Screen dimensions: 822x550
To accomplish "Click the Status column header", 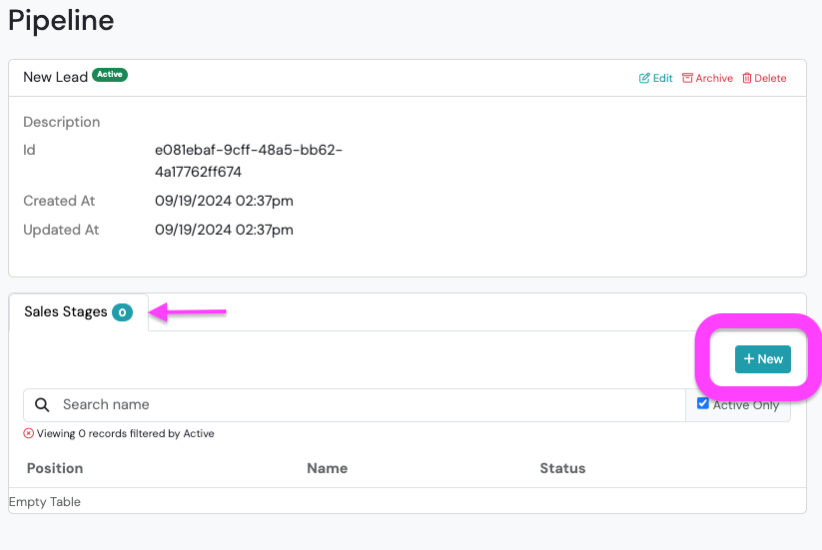I will (x=563, y=468).
